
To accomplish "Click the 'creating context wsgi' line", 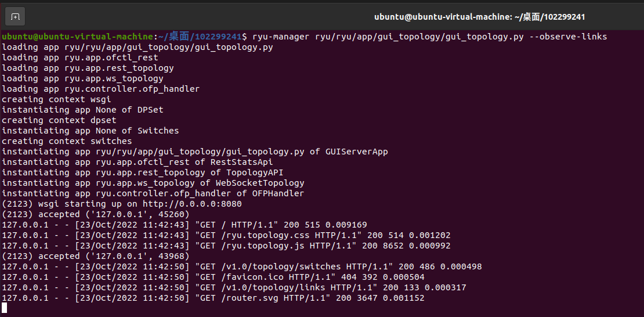I will click(x=56, y=99).
